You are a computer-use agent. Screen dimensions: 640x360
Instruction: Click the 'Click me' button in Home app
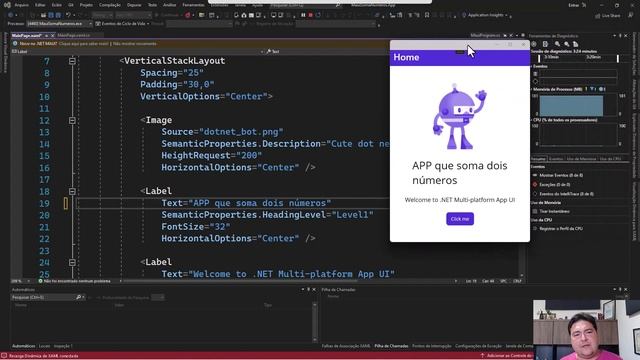[x=460, y=219]
